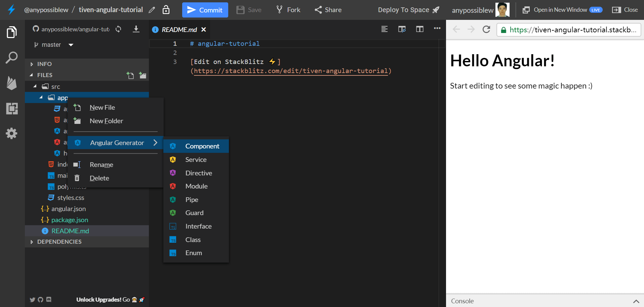
Task: Generate a new Class
Action: tap(196, 240)
